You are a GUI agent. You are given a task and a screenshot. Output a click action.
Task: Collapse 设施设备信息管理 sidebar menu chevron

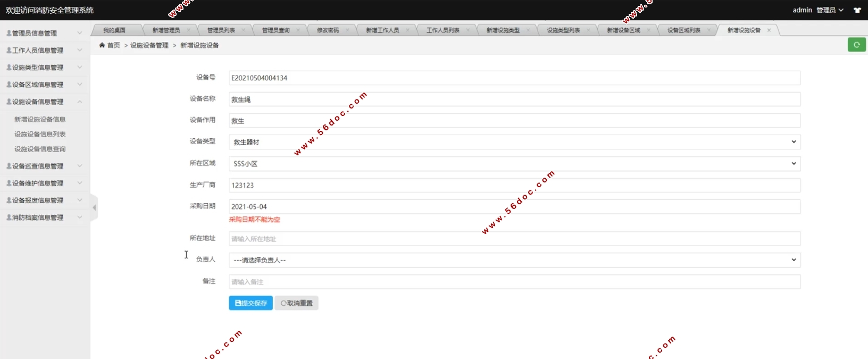pyautogui.click(x=80, y=102)
